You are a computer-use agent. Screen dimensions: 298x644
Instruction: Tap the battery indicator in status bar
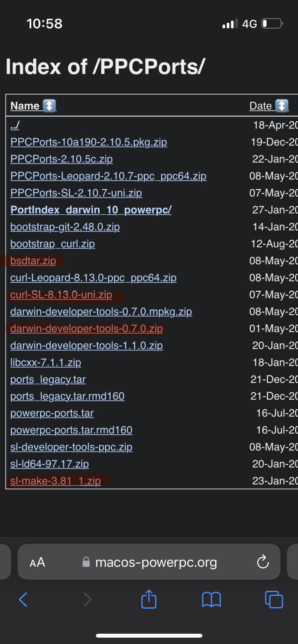272,24
